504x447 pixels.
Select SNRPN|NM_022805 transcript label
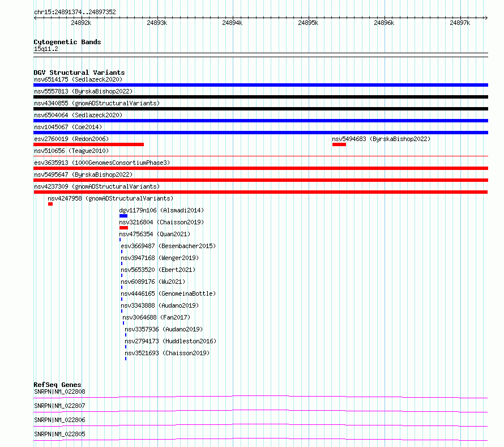click(x=60, y=434)
